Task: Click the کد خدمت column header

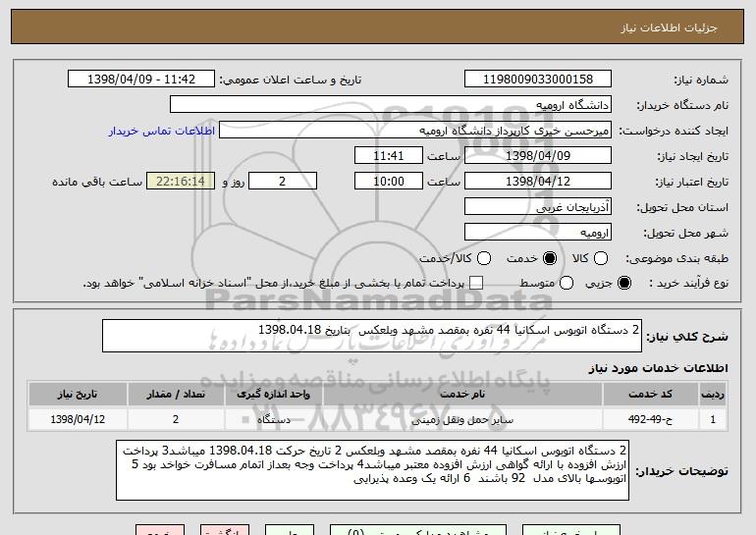Action: click(650, 395)
